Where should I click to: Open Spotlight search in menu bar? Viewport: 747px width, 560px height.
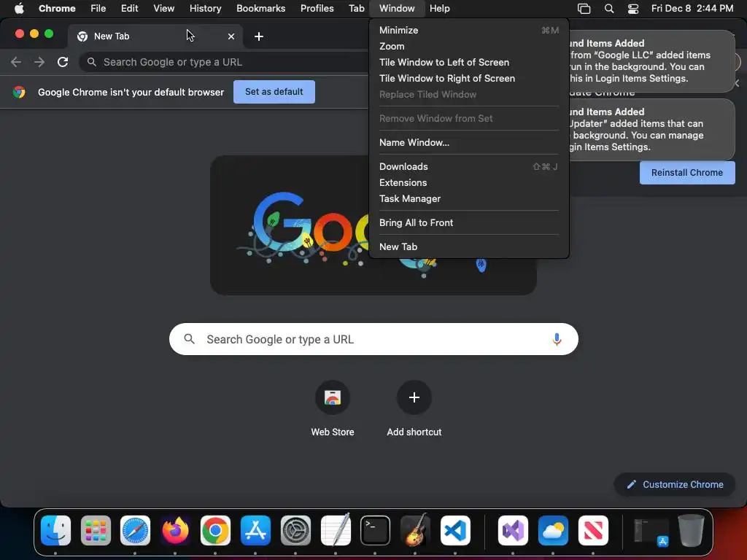(x=609, y=9)
